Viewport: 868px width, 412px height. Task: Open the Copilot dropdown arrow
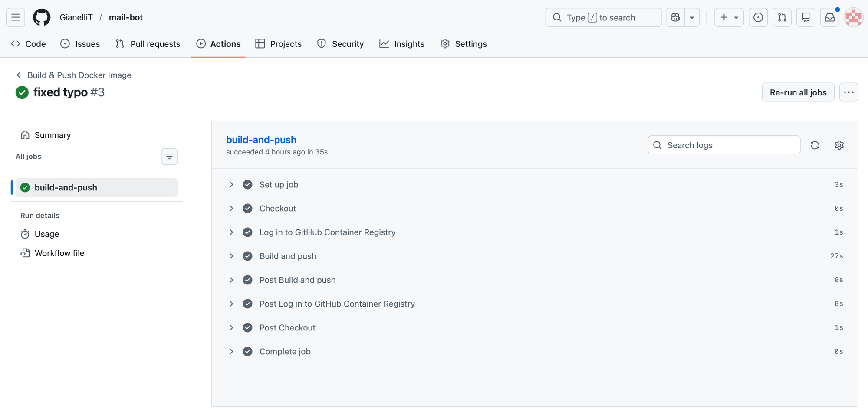pyautogui.click(x=692, y=17)
